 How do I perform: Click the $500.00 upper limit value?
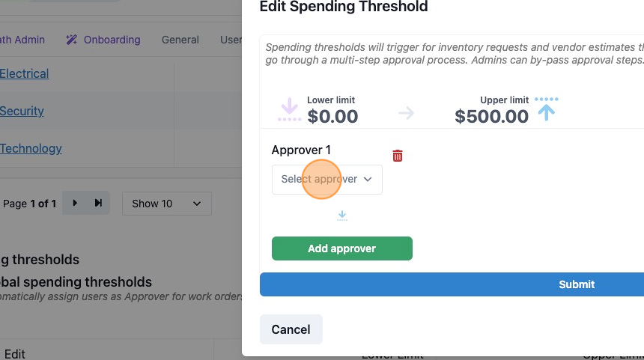[x=491, y=117]
